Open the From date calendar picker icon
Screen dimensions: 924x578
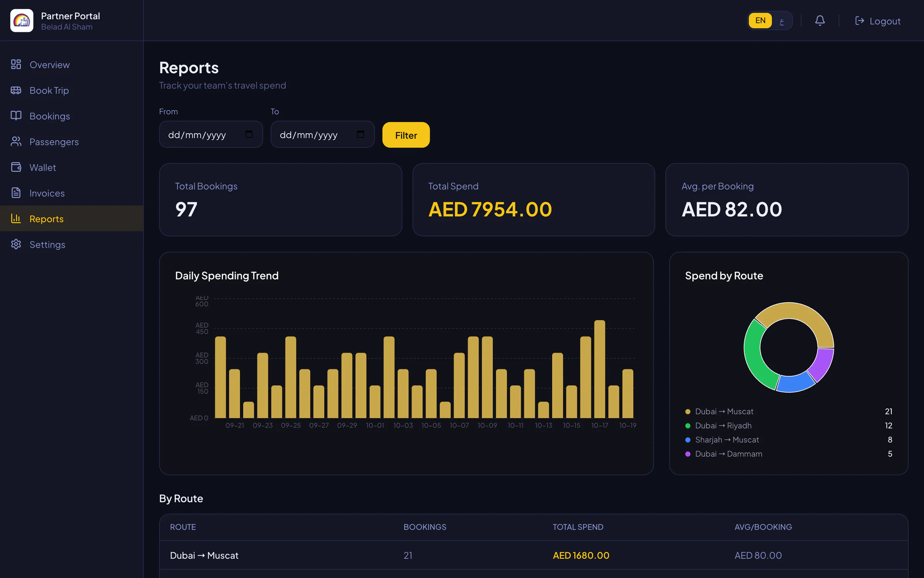click(x=249, y=134)
